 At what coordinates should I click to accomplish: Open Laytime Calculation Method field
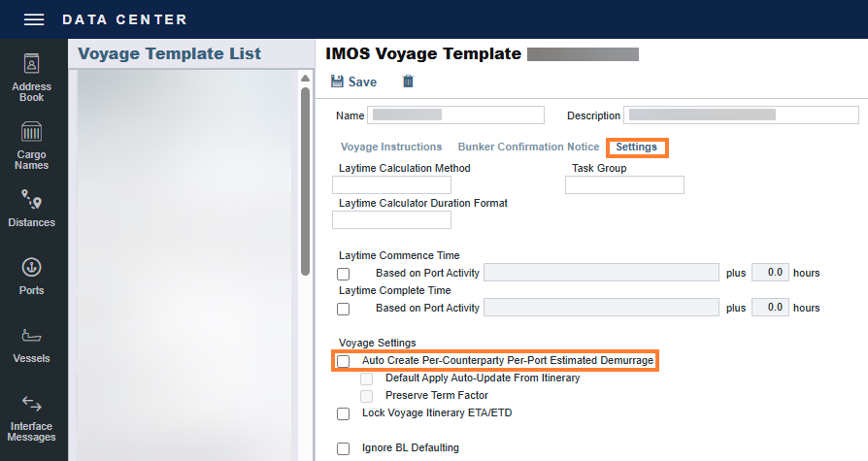[391, 184]
